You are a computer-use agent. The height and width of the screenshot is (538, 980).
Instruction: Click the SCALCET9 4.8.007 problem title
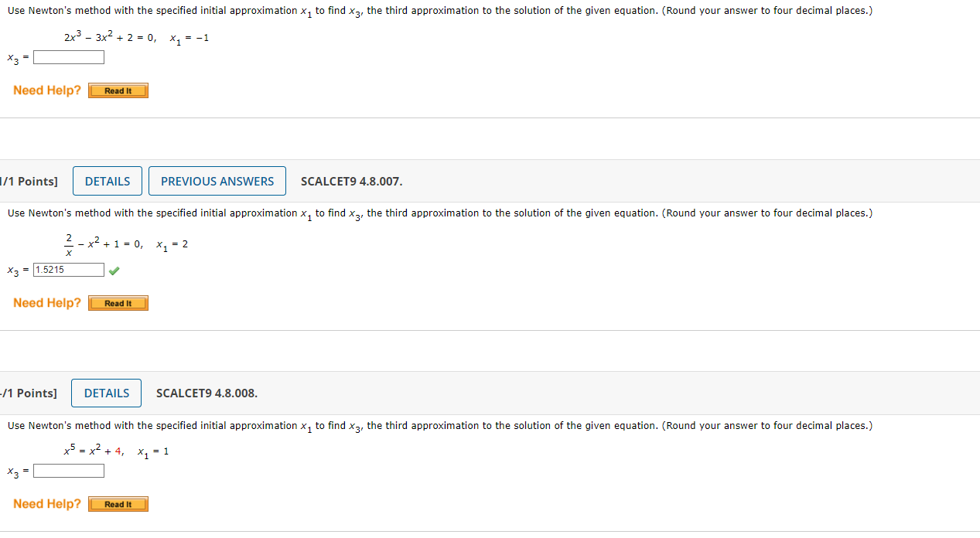pos(350,180)
